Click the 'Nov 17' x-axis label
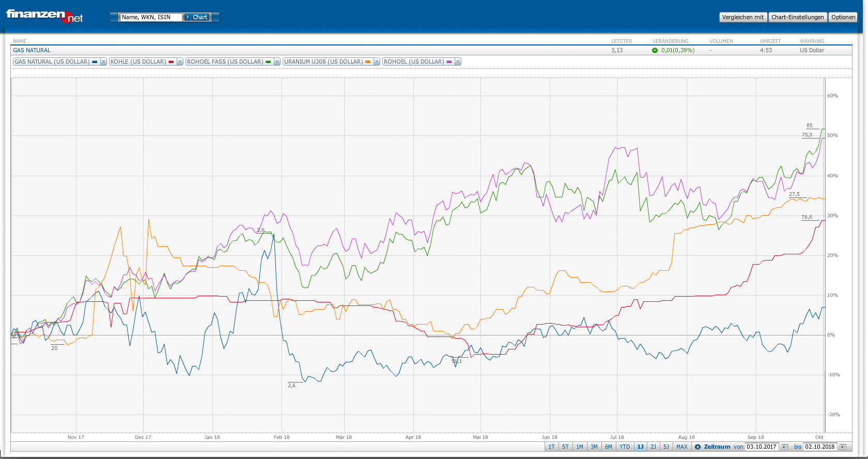This screenshot has width=868, height=459. [x=76, y=437]
